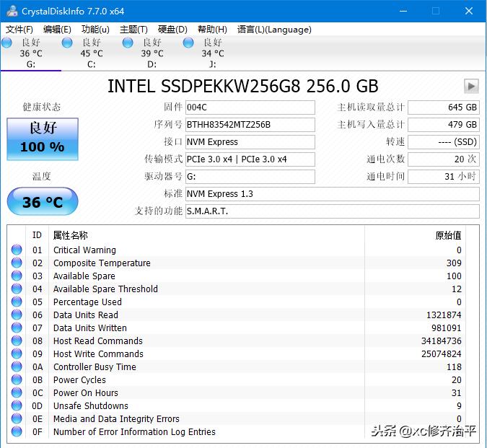Click the 36 °C temperature button
The width and height of the screenshot is (487, 448).
(43, 202)
